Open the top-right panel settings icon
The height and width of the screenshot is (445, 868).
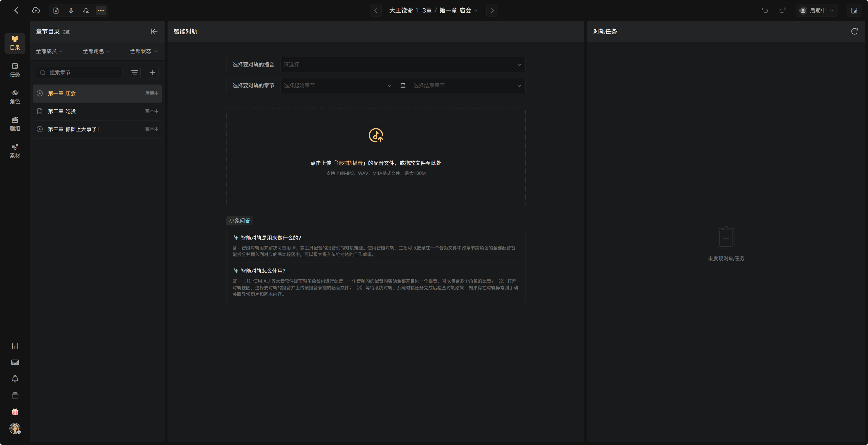[854, 11]
